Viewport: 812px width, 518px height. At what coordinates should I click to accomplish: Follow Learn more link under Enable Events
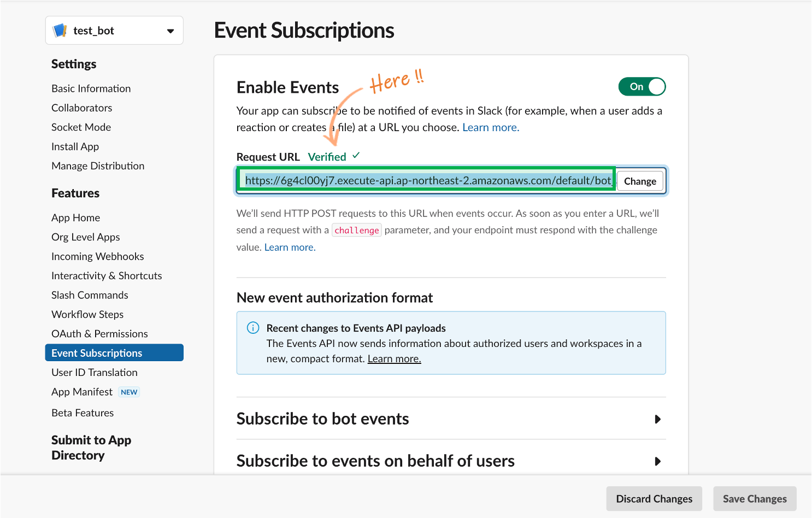coord(491,127)
